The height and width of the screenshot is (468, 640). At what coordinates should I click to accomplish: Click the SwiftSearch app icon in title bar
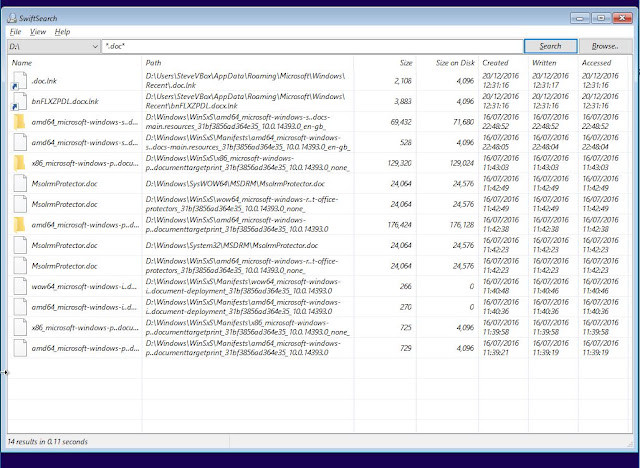coord(12,18)
